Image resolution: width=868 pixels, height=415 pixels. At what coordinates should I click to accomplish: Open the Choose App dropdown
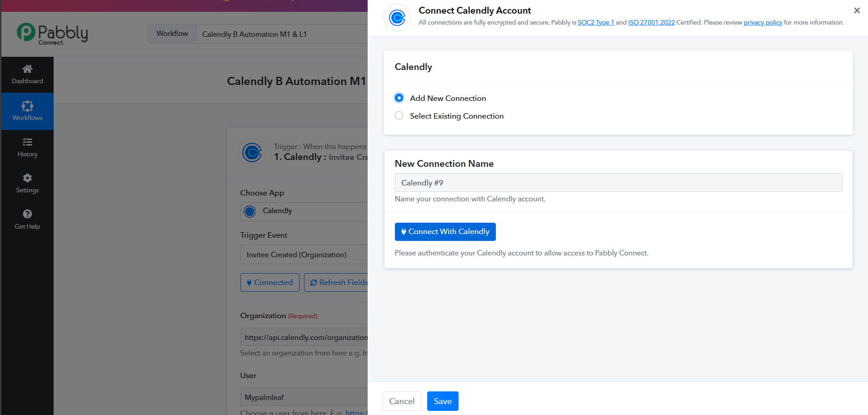coord(304,211)
